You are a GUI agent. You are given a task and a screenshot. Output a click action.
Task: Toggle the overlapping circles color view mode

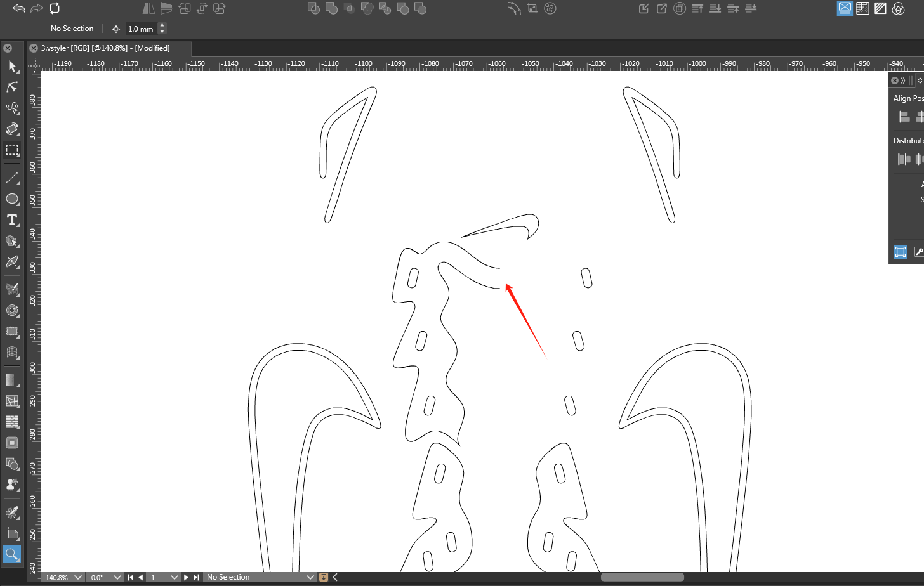pos(898,8)
